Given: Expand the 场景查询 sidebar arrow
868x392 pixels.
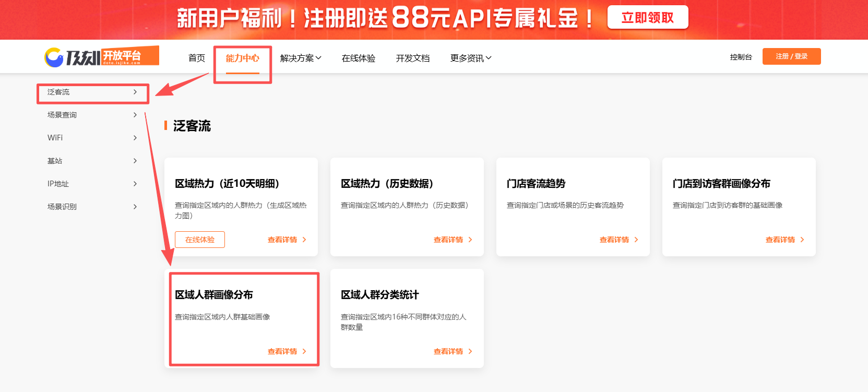Looking at the screenshot, I should pyautogui.click(x=135, y=115).
